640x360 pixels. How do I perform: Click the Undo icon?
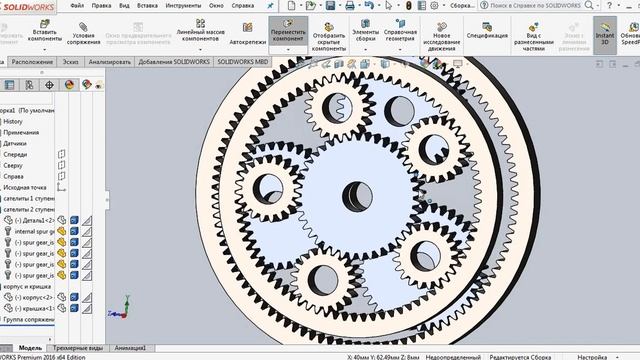click(369, 6)
